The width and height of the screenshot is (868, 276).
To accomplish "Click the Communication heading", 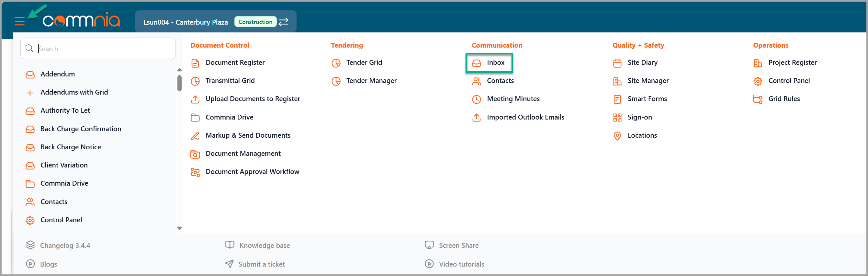I will [497, 45].
